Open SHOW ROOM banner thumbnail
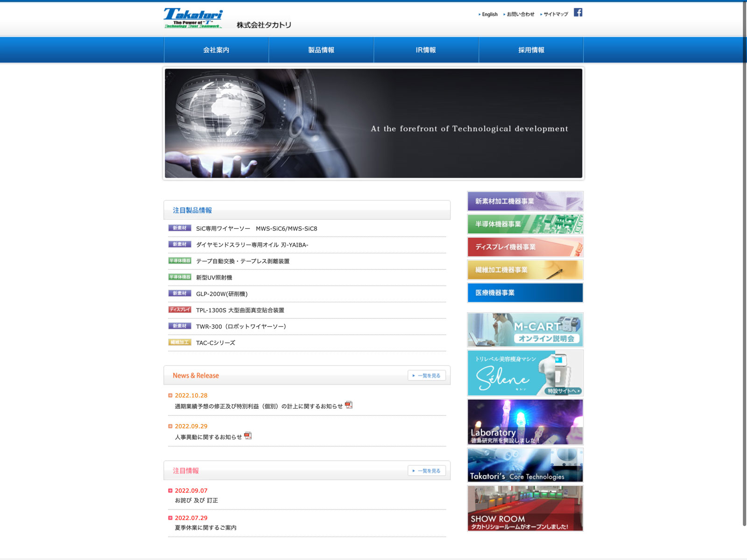747x560 pixels. coord(525,508)
